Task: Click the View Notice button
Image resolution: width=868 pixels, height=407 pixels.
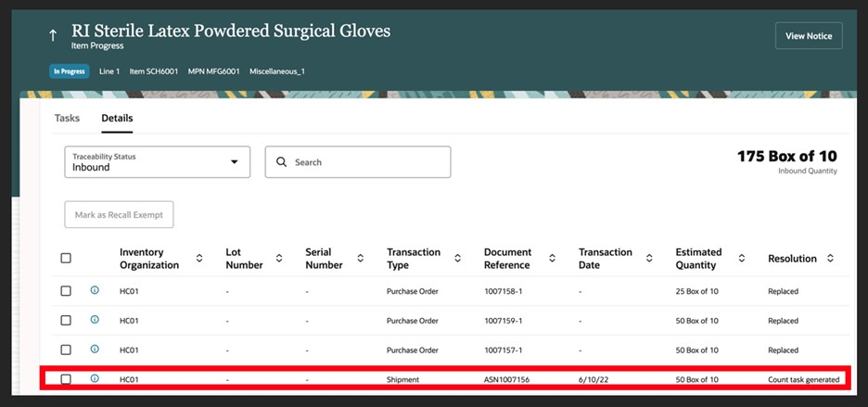Action: [809, 36]
